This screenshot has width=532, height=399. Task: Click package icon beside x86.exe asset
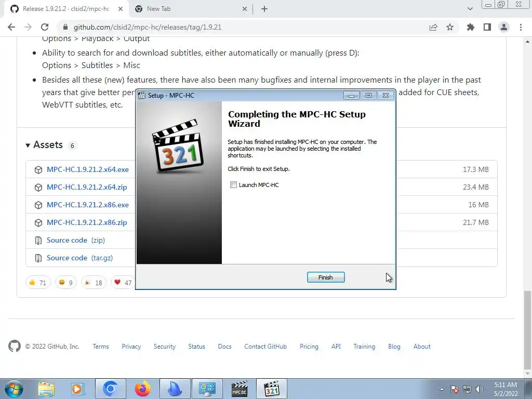[x=38, y=205]
